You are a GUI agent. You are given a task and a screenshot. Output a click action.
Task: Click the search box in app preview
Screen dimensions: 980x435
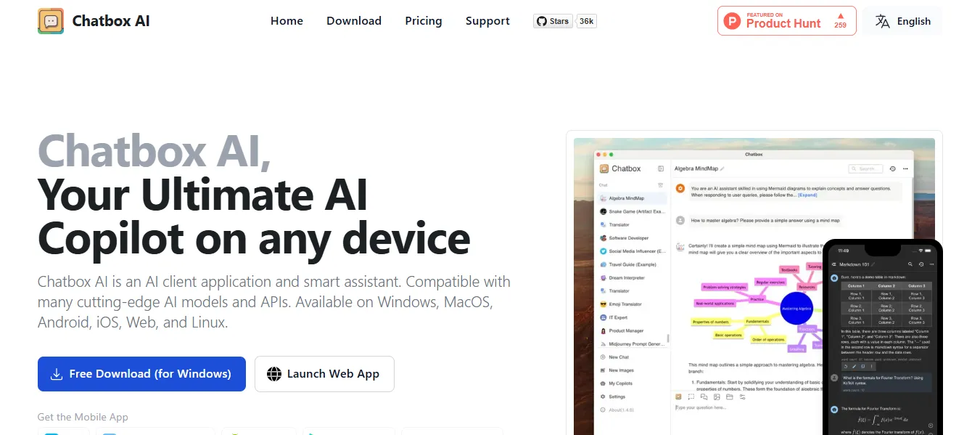(865, 168)
